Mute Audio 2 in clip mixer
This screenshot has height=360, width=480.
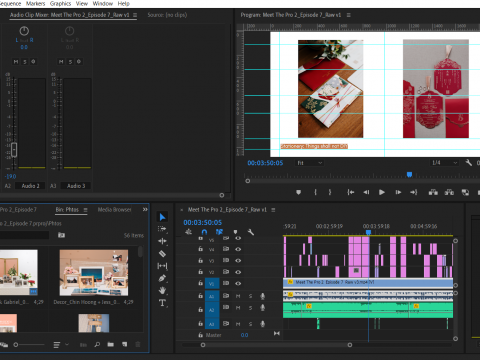pyautogui.click(x=16, y=62)
